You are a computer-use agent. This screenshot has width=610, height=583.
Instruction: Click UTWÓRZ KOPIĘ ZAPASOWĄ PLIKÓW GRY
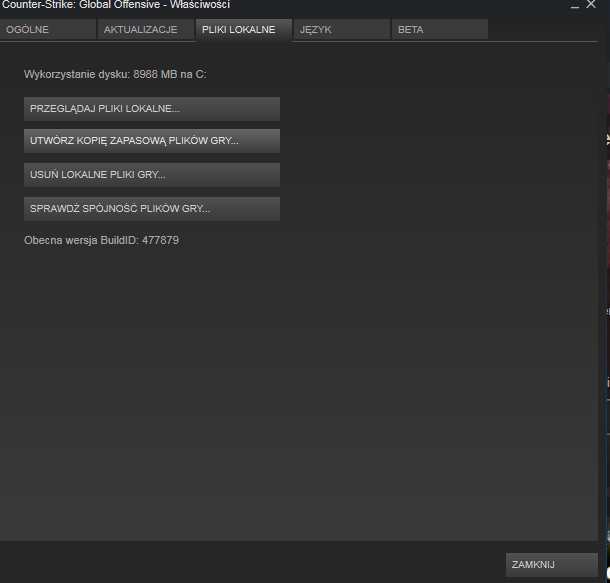pyautogui.click(x=152, y=141)
